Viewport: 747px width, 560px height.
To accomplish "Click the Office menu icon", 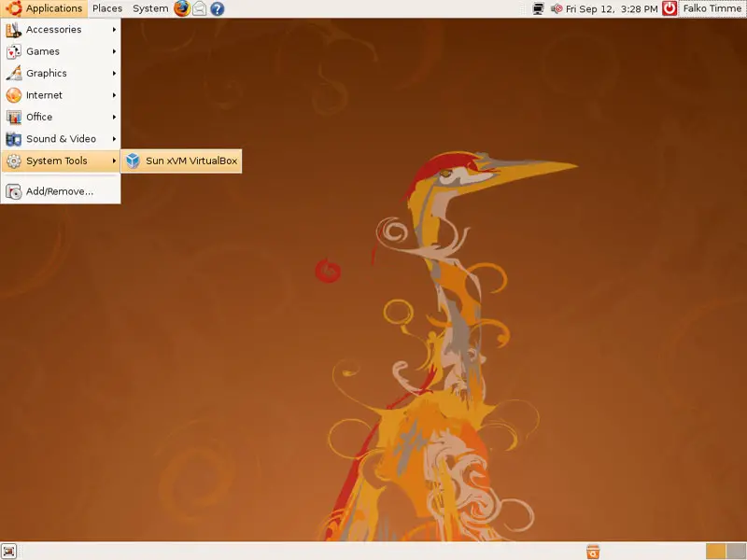I will coord(13,118).
